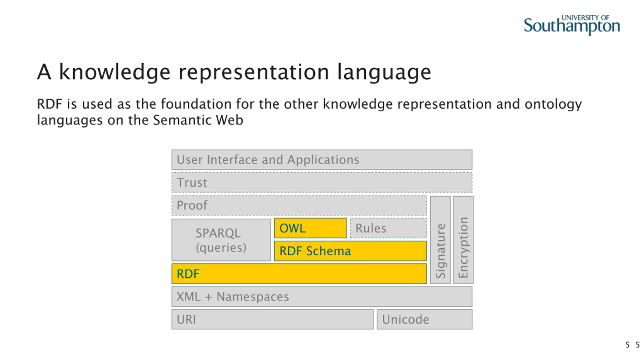This screenshot has height=362, width=644.
Task: Click the 'XML + Namespaces' layer box
Action: (x=322, y=297)
